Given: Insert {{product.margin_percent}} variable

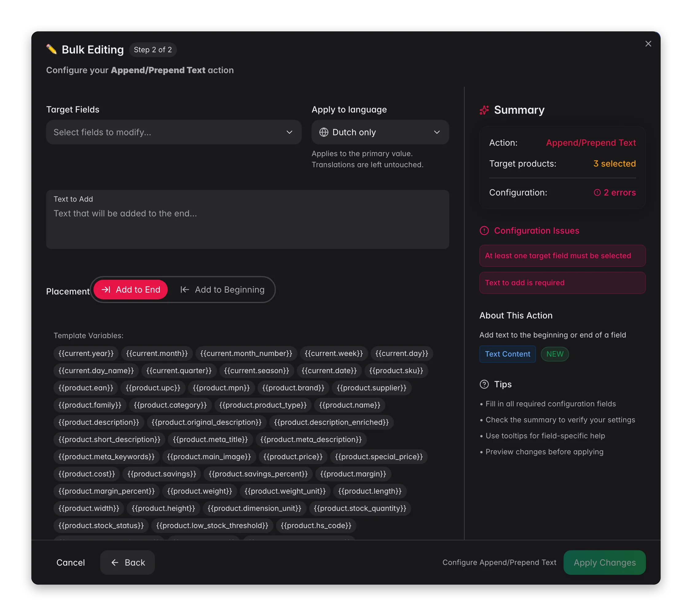Looking at the screenshot, I should coord(107,492).
